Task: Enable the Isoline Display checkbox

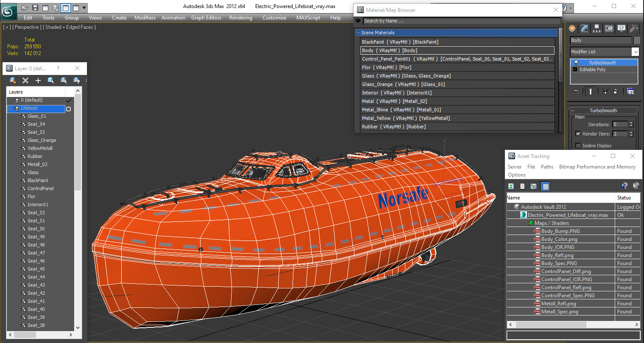Action: (578, 146)
